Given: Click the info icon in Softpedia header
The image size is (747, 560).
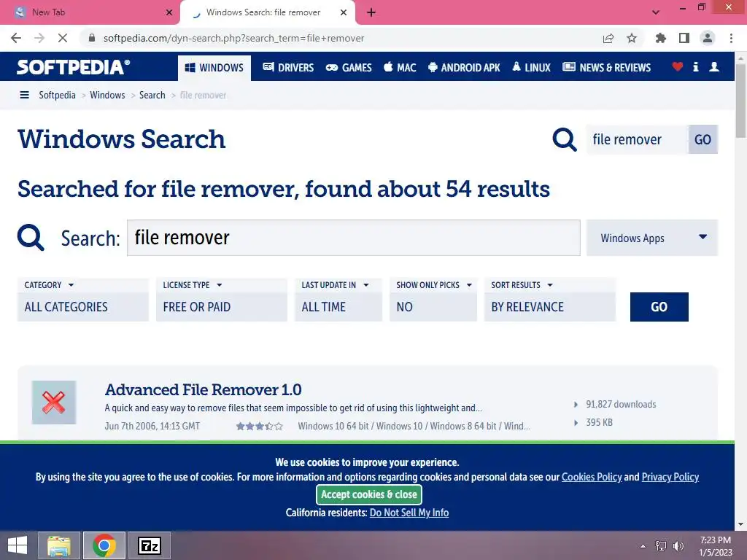Looking at the screenshot, I should (x=695, y=66).
